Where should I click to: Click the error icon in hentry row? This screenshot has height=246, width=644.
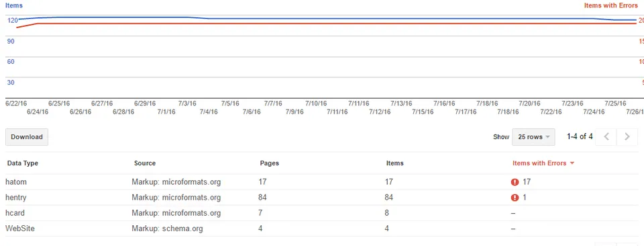515,198
